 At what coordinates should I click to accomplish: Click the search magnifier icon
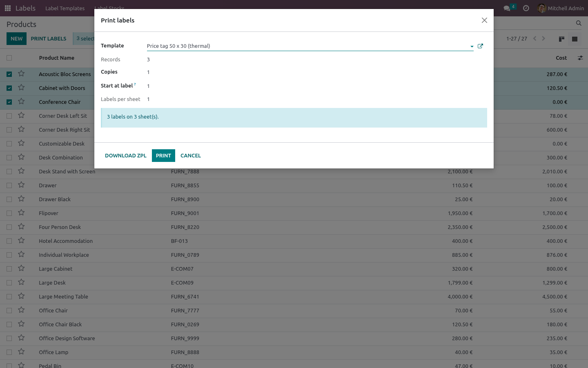[579, 23]
